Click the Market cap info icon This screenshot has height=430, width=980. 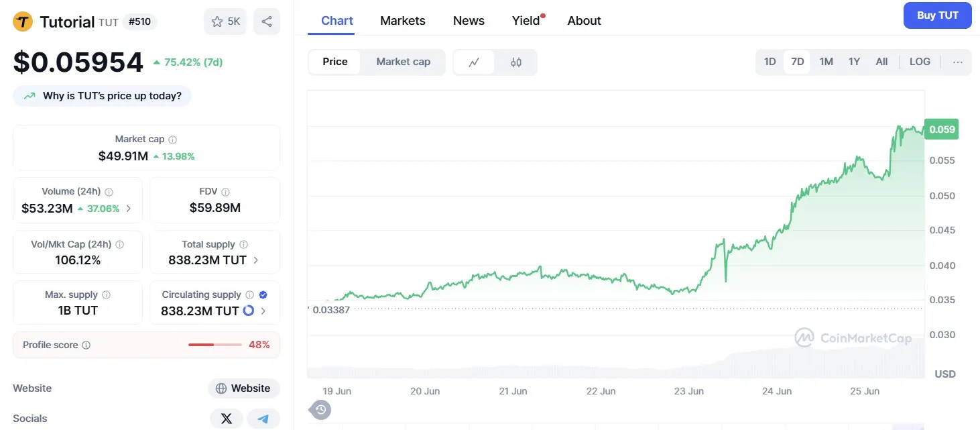click(x=172, y=140)
